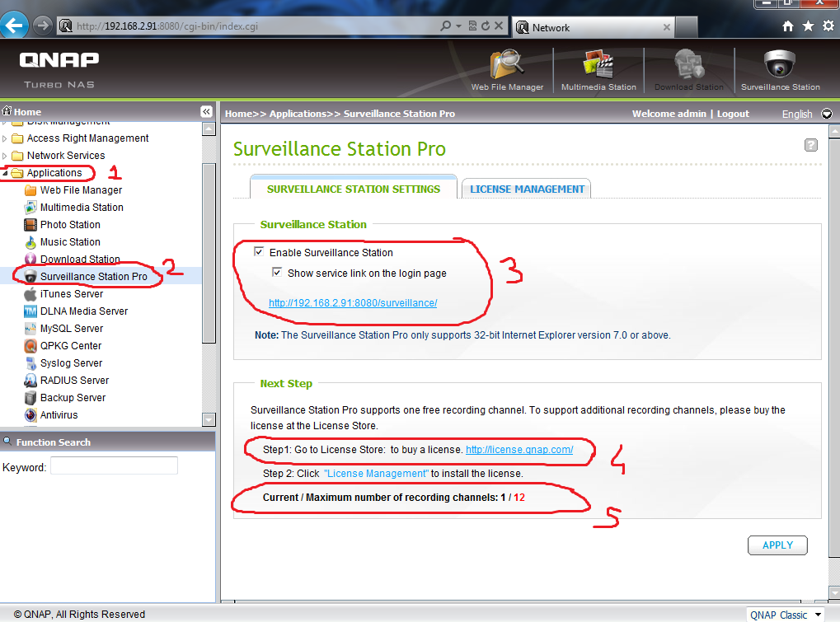Switch to License Management tab
The image size is (840, 622).
point(527,189)
